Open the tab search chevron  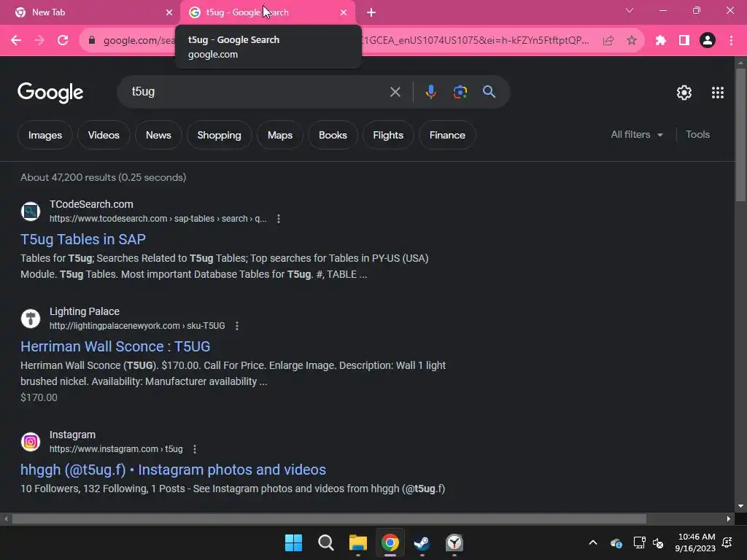pyautogui.click(x=630, y=10)
